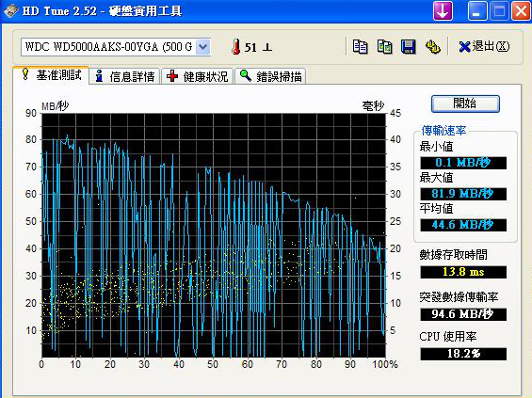The width and height of the screenshot is (532, 398).
Task: Open options settings tools icon
Action: (x=432, y=46)
